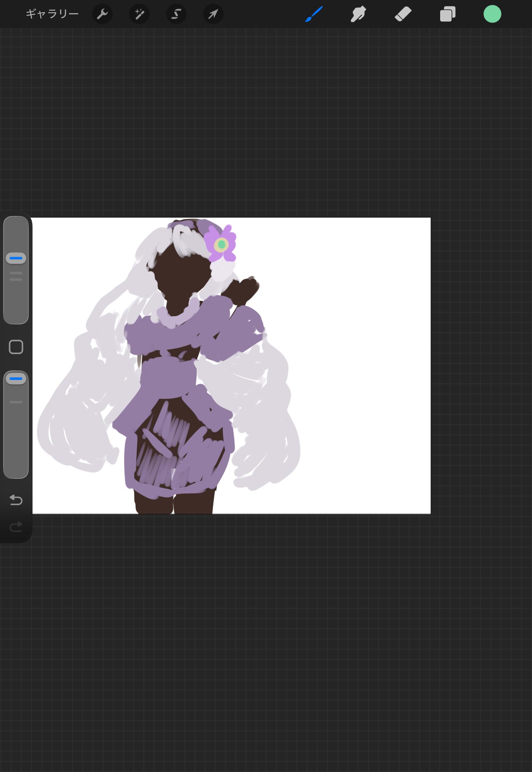
Task: Activate the Transform arrow tool
Action: (x=213, y=14)
